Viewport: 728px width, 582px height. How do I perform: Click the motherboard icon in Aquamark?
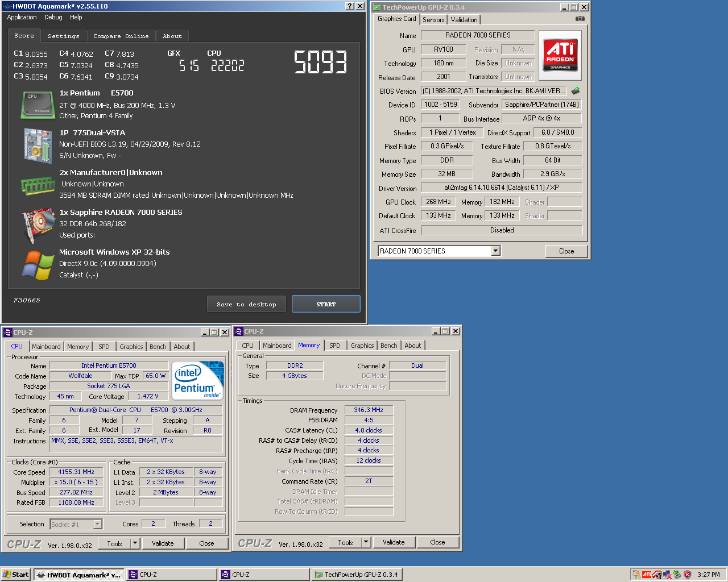(x=38, y=145)
